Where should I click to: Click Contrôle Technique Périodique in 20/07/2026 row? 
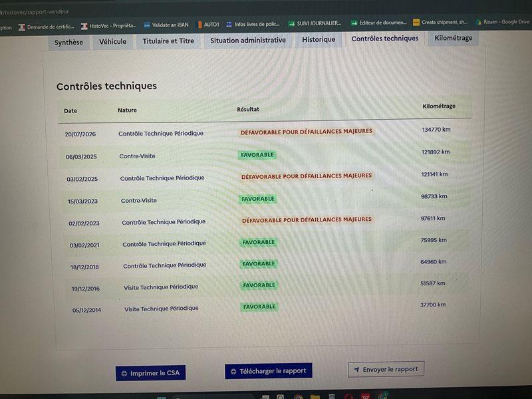161,134
